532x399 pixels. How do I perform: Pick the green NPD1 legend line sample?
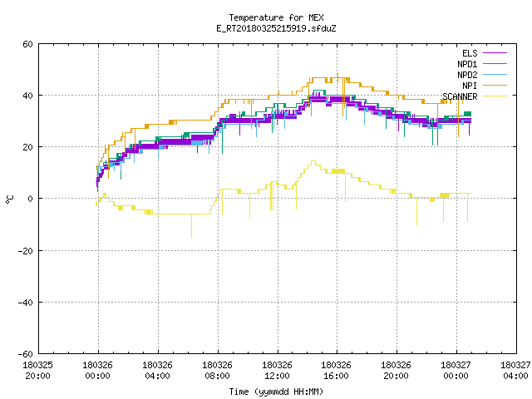click(495, 64)
